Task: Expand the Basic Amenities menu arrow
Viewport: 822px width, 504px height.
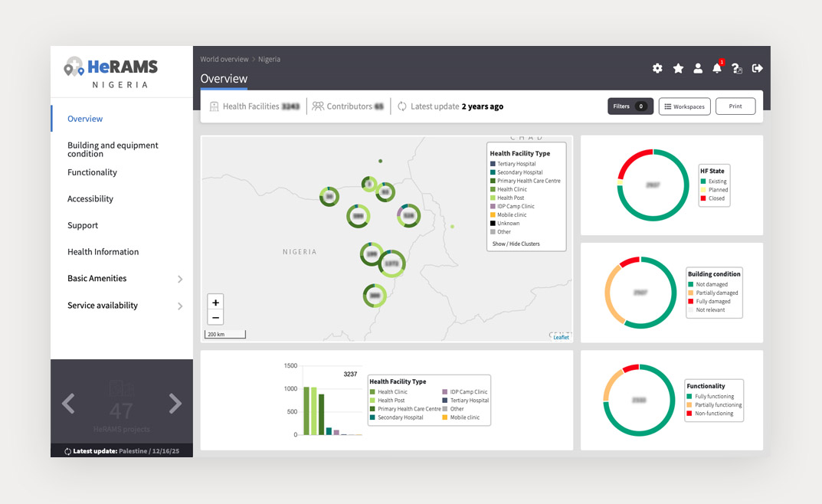Action: point(180,280)
